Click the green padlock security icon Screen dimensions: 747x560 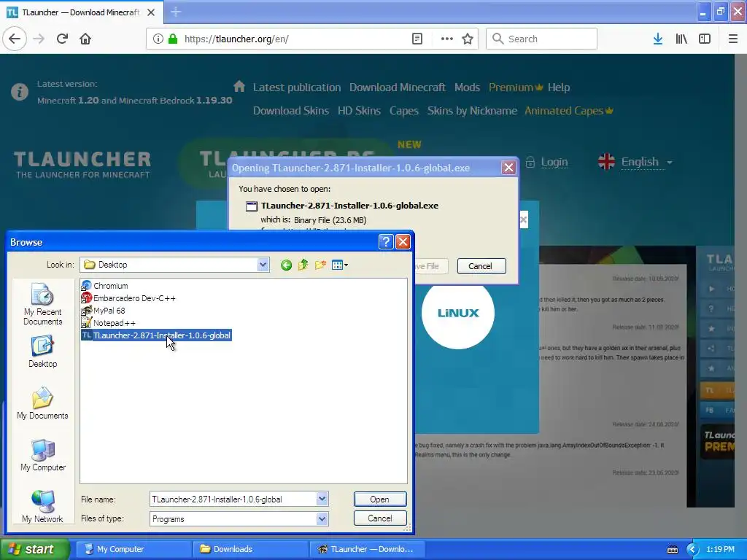pyautogui.click(x=173, y=39)
